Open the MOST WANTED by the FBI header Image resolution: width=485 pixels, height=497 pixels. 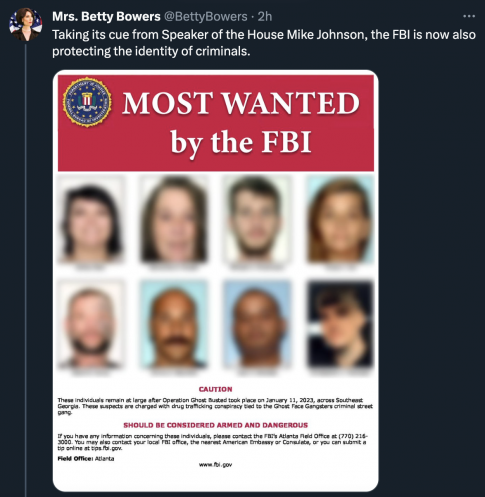(216, 123)
